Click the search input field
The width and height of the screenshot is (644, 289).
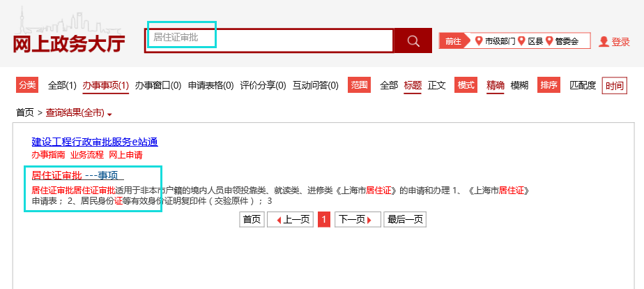click(270, 40)
